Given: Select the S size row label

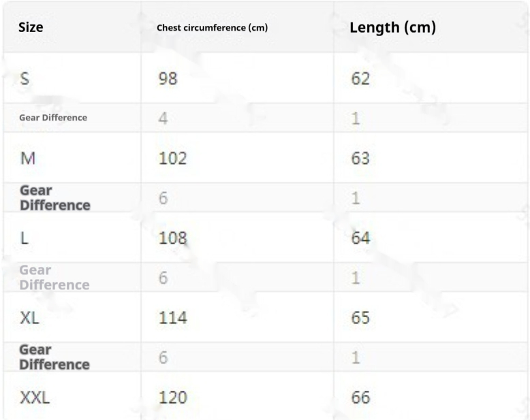Looking at the screenshot, I should pyautogui.click(x=25, y=78).
